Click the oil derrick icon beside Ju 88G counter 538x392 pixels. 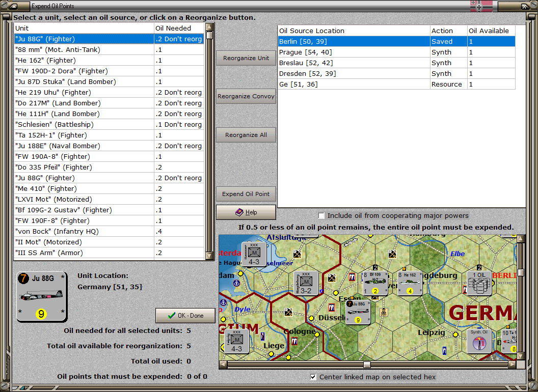[384, 312]
